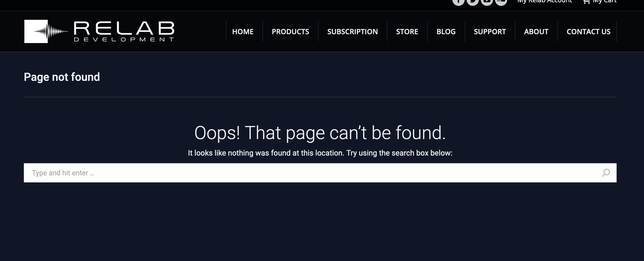Image resolution: width=644 pixels, height=261 pixels.
Task: Open the Support menu
Action: click(490, 32)
